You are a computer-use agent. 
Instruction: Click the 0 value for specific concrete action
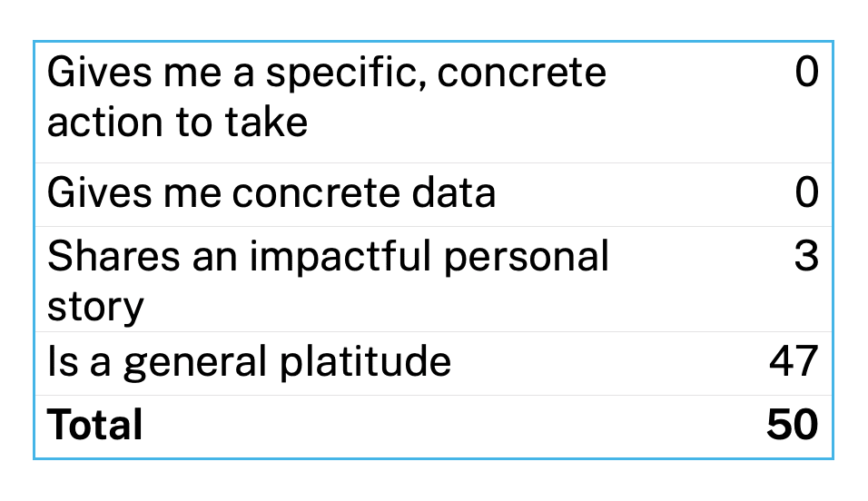[806, 73]
